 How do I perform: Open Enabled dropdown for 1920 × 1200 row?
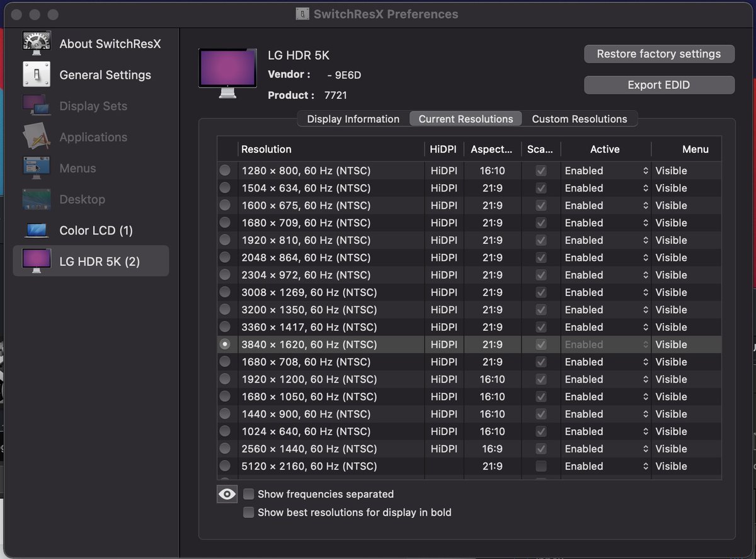(x=606, y=379)
